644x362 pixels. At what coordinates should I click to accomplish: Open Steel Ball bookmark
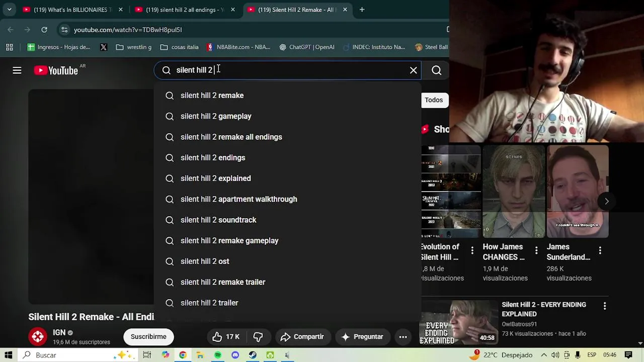pos(431,47)
